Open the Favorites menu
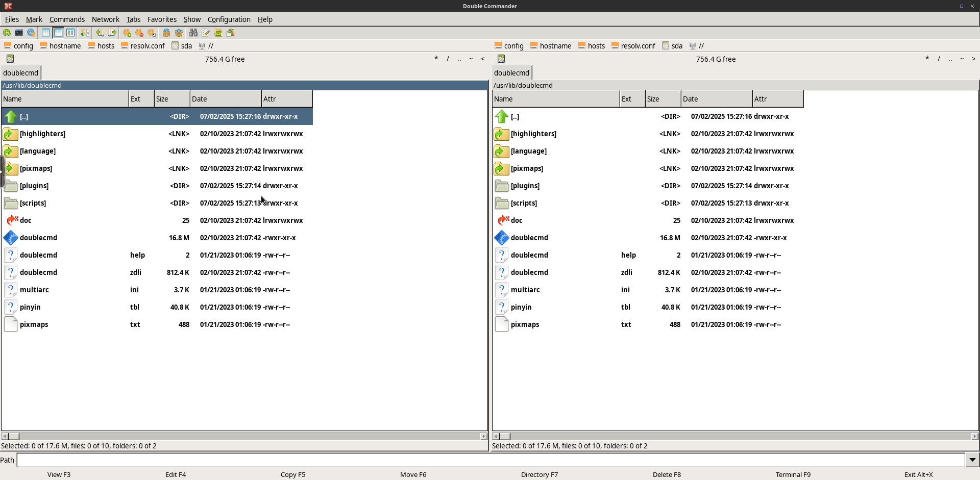The image size is (980, 480). [162, 19]
